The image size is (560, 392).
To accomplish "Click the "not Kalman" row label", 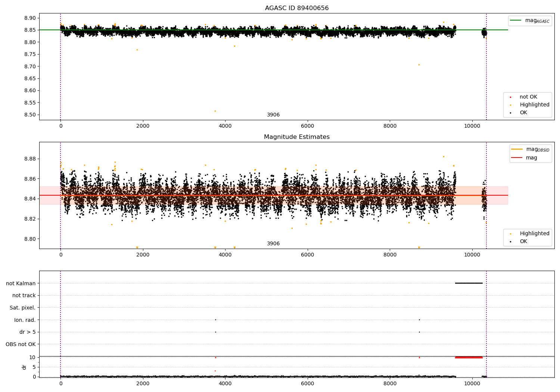I will click(x=21, y=283).
